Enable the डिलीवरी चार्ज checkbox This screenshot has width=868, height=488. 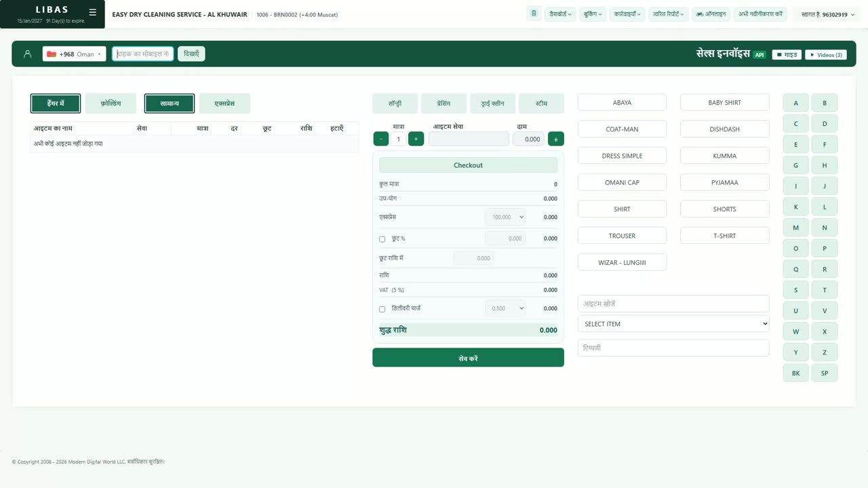click(382, 309)
